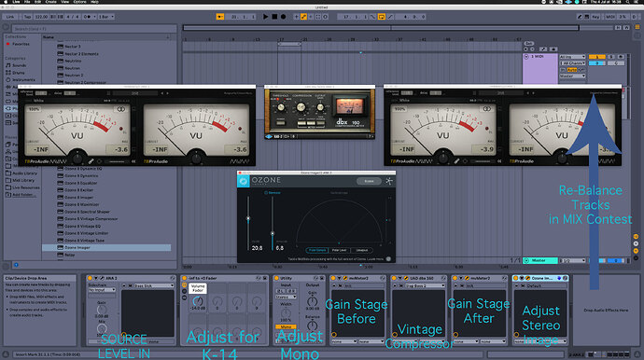The width and height of the screenshot is (644, 360).
Task: Open the Help menu
Action: click(94, 2)
